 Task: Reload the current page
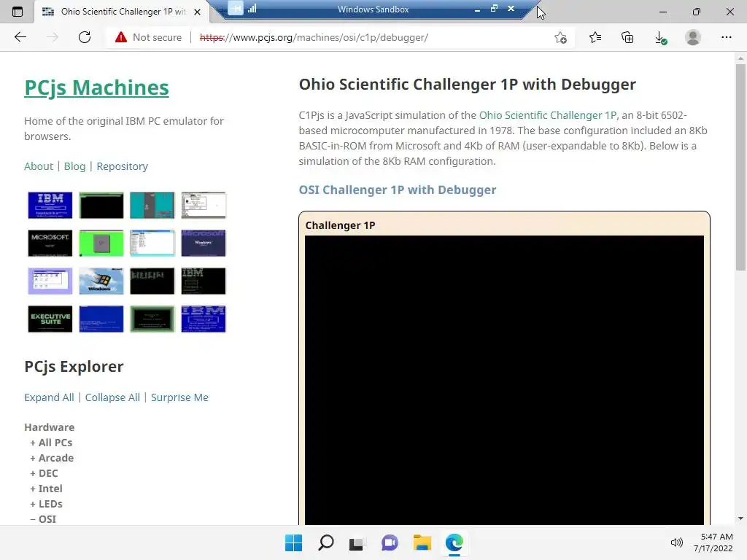(x=85, y=37)
